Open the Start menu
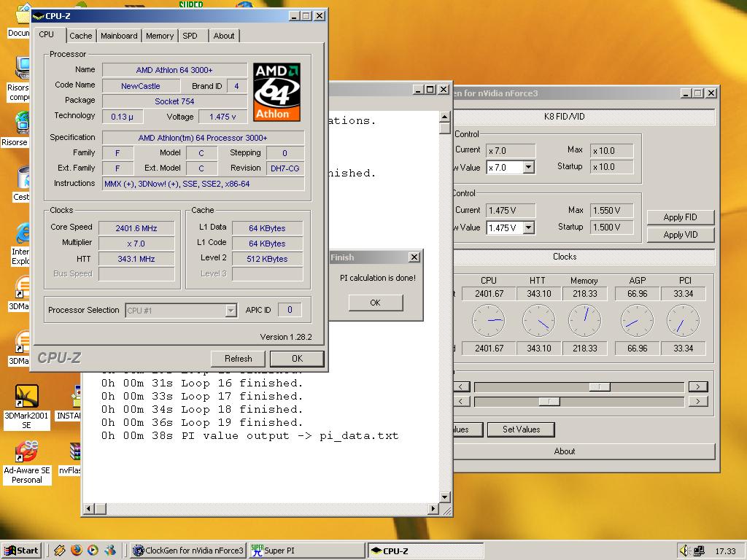Image resolution: width=747 pixels, height=560 pixels. click(x=21, y=551)
